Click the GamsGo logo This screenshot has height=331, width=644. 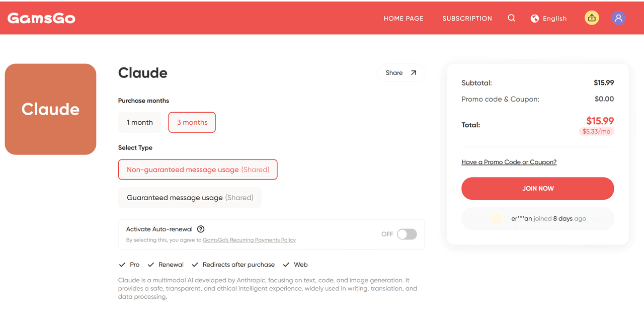41,18
